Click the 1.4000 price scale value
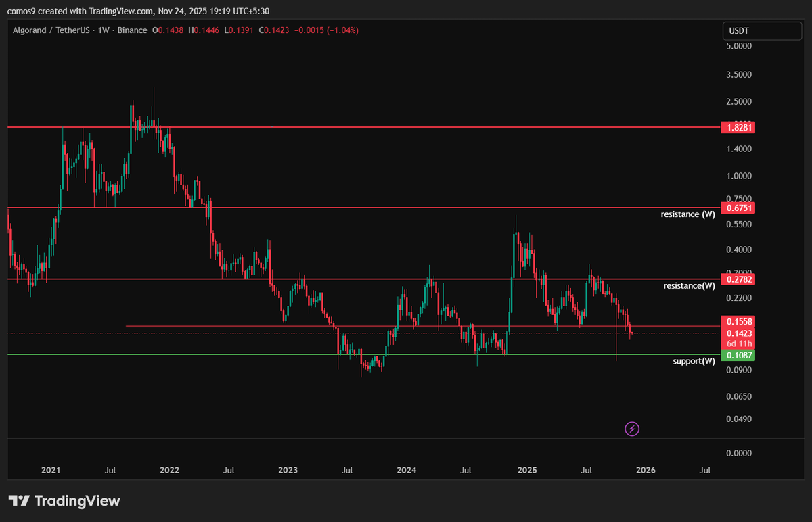This screenshot has height=522, width=812. 739,149
